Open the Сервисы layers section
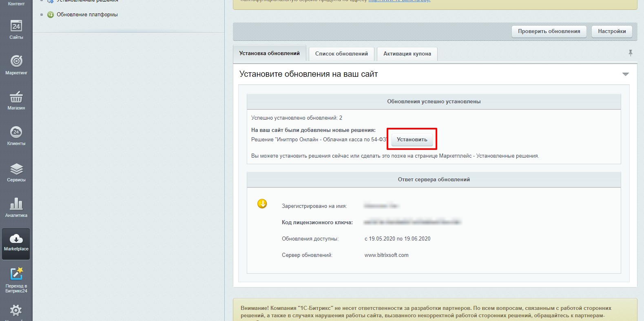644x321 pixels. point(16,172)
